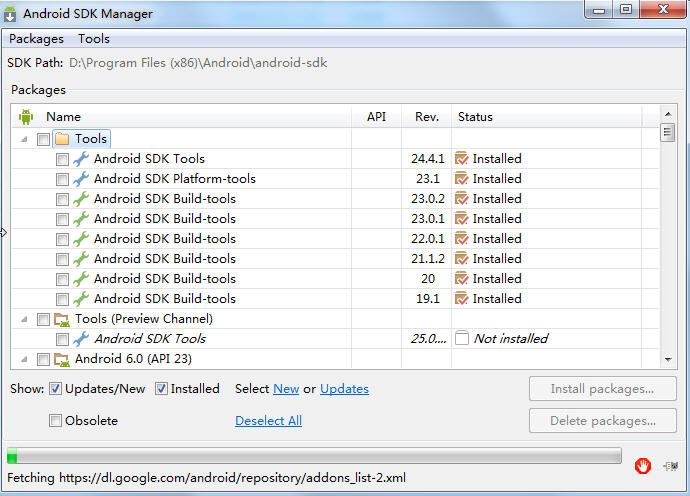Click the scrollbar down arrow
The width and height of the screenshot is (690, 496).
[668, 360]
